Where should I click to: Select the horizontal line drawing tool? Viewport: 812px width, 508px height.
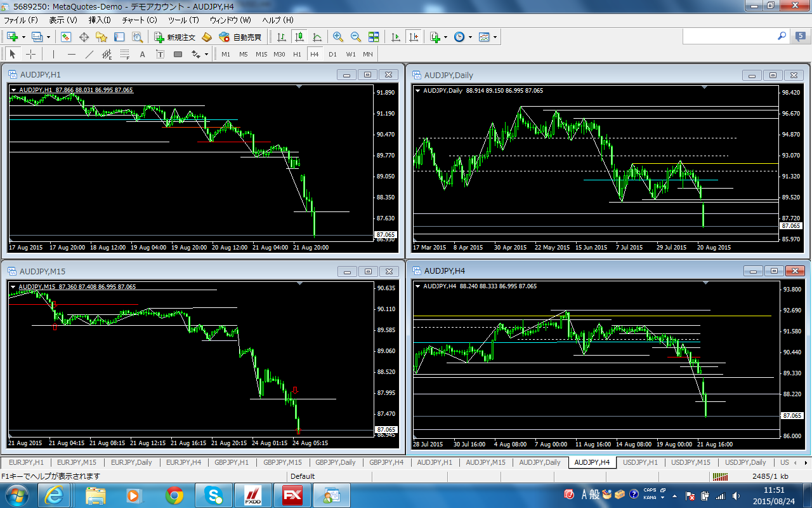(72, 55)
